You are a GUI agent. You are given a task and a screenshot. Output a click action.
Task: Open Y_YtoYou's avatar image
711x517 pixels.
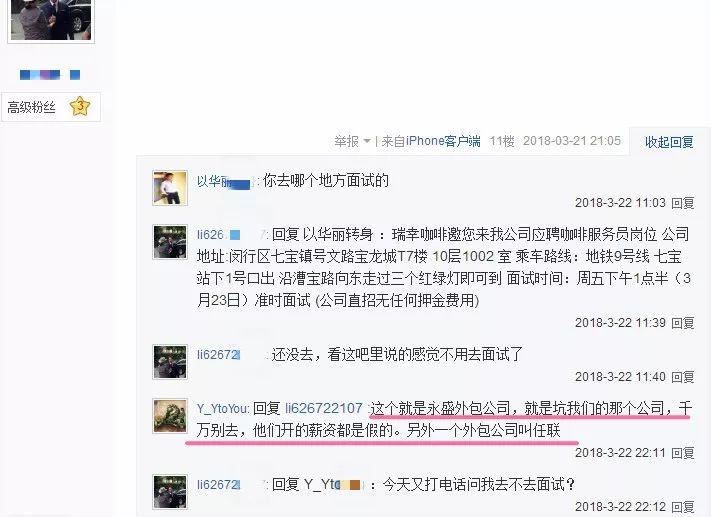pyautogui.click(x=170, y=416)
